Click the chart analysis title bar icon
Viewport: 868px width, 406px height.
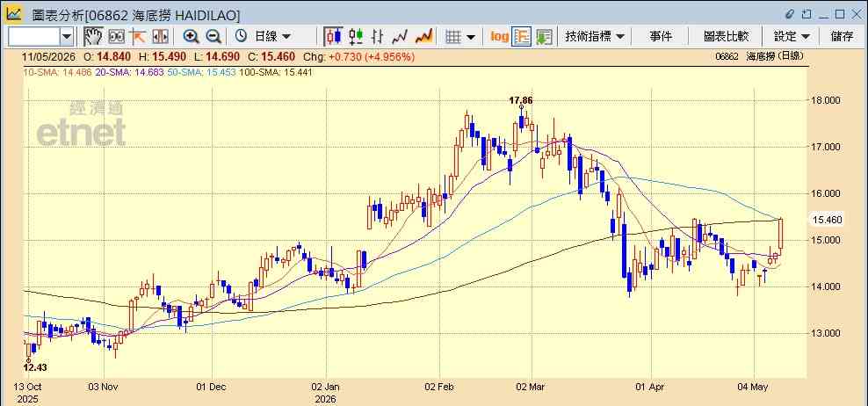14,14
